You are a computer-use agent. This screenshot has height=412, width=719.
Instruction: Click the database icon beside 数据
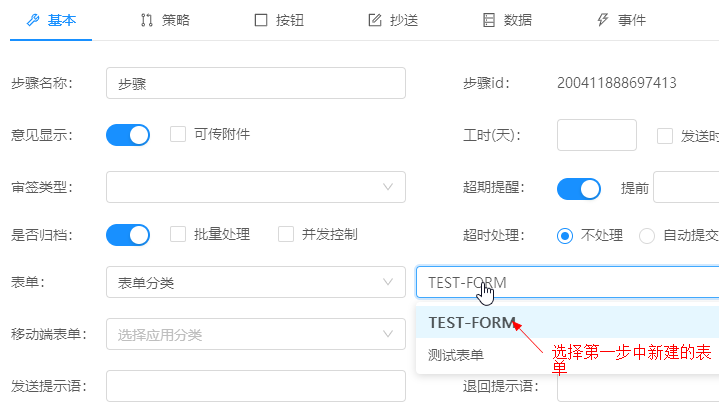[x=489, y=20]
